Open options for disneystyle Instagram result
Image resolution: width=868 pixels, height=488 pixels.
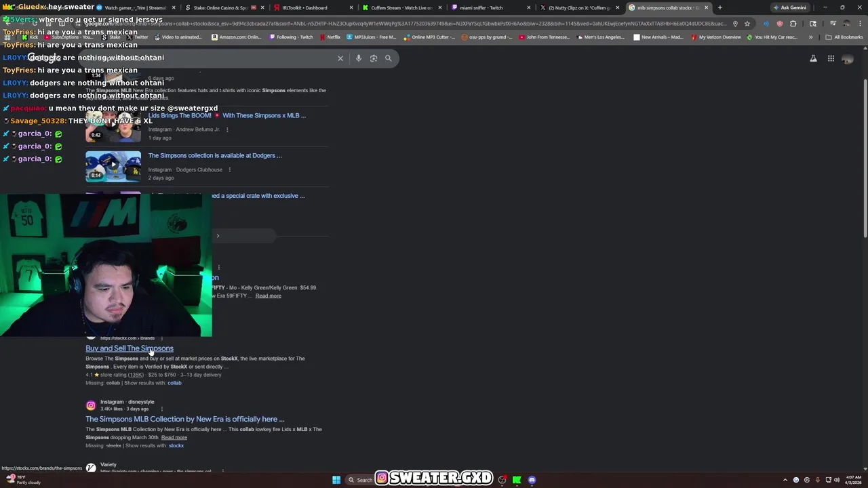(x=162, y=409)
